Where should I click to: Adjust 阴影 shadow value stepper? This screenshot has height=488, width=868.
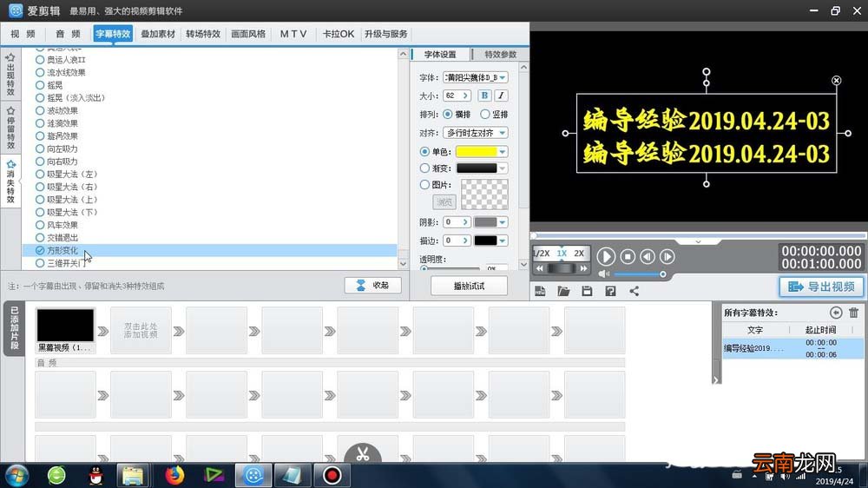point(465,222)
